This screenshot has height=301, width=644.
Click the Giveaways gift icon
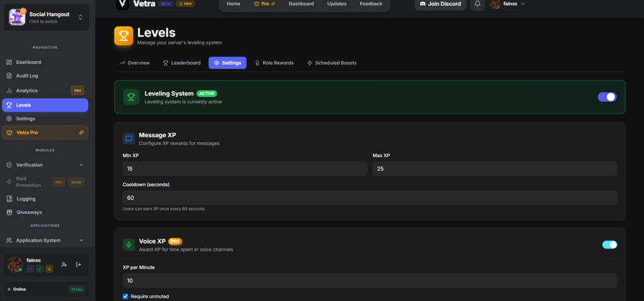[9, 212]
